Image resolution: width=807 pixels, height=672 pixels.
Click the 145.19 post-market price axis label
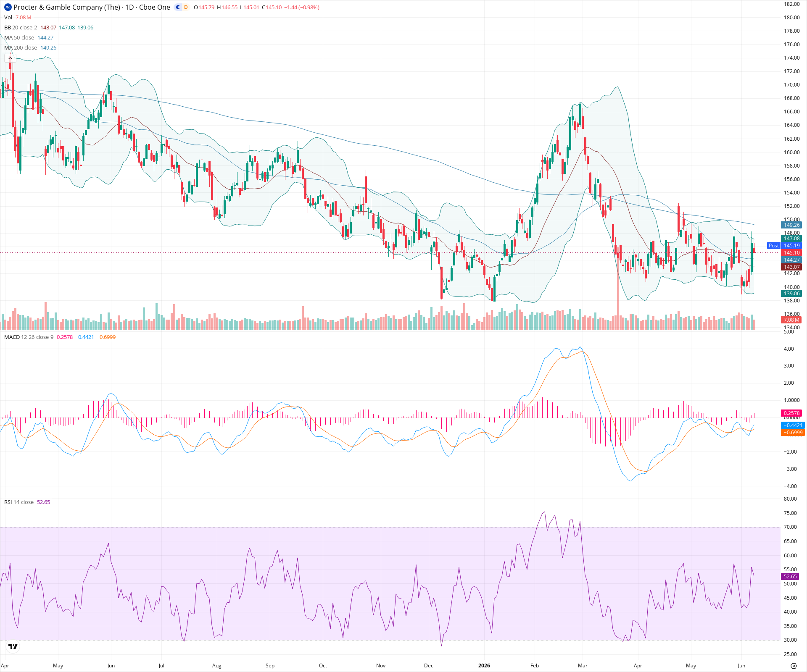click(x=792, y=246)
